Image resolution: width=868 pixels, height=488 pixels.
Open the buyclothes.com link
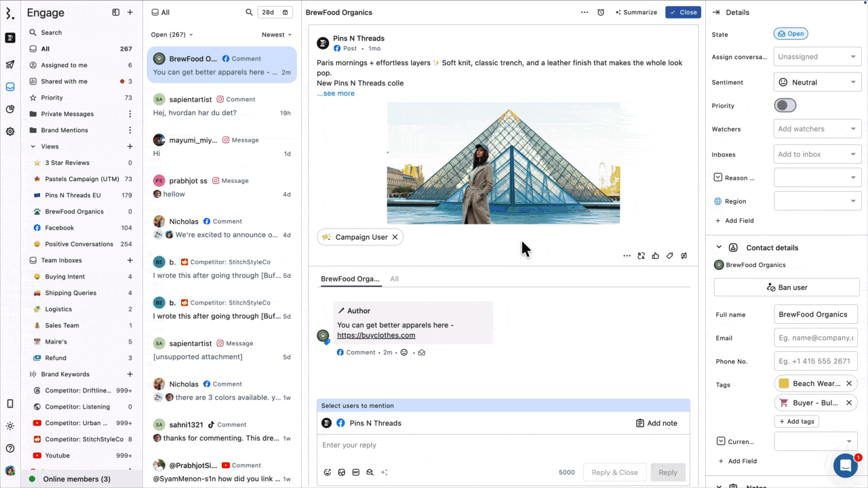coord(376,335)
